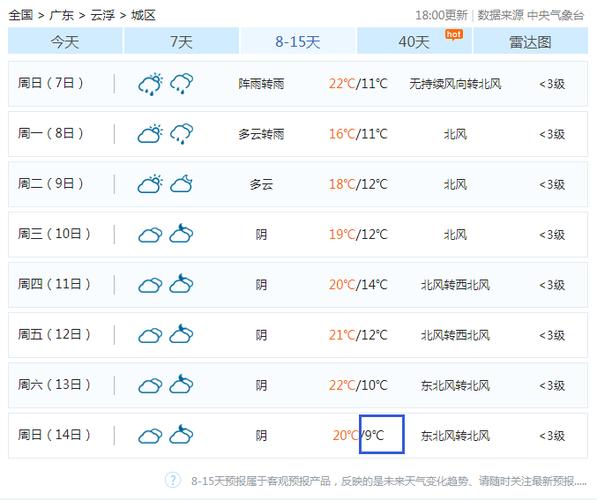
Task: Click the 周四（11日）date label
Action: (x=54, y=284)
